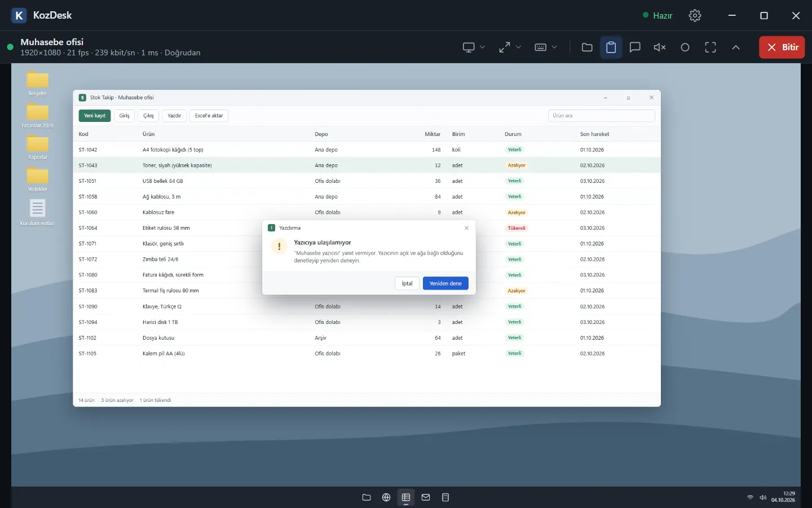
Task: Open the monitor selection dropdown
Action: tap(474, 47)
